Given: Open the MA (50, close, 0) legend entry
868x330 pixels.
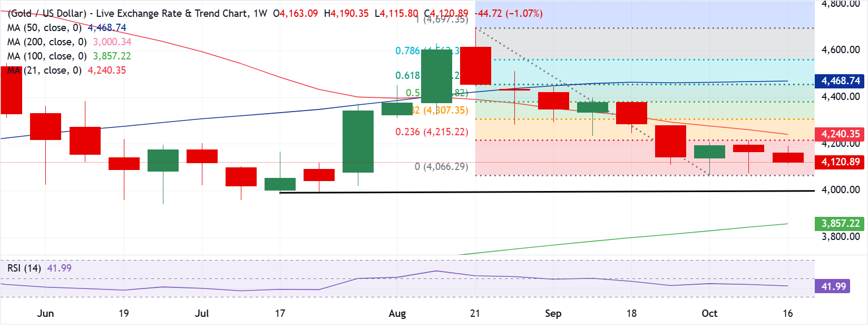Looking at the screenshot, I should 67,28.
